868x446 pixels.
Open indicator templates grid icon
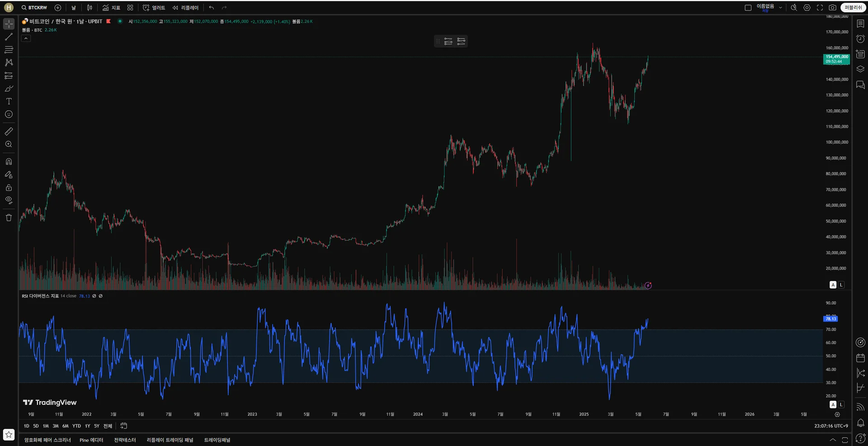pos(130,8)
